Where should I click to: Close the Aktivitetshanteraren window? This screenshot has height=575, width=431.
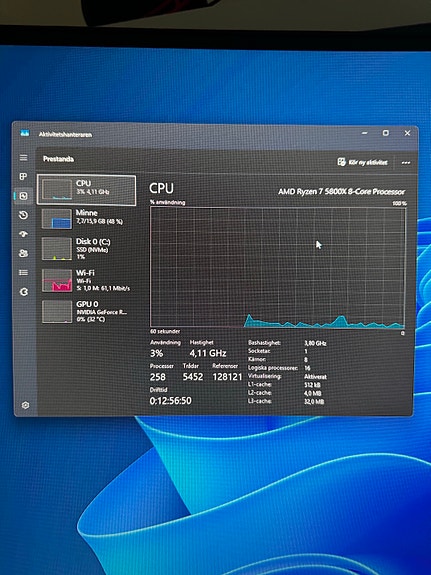coord(407,133)
